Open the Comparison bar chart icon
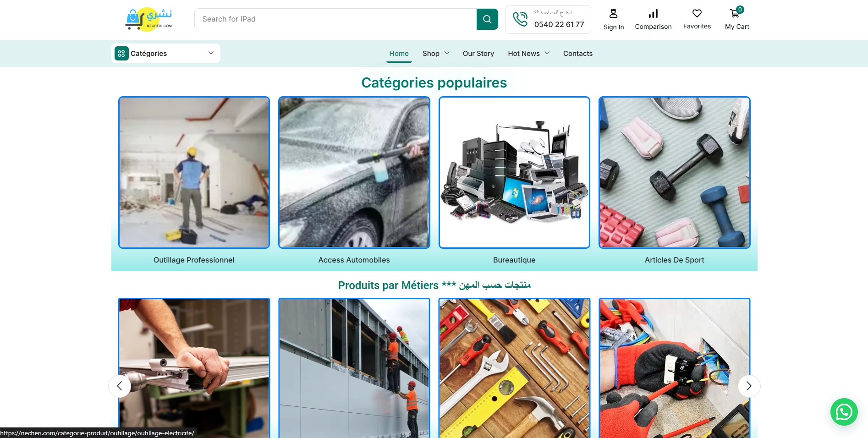This screenshot has width=868, height=438. click(653, 14)
